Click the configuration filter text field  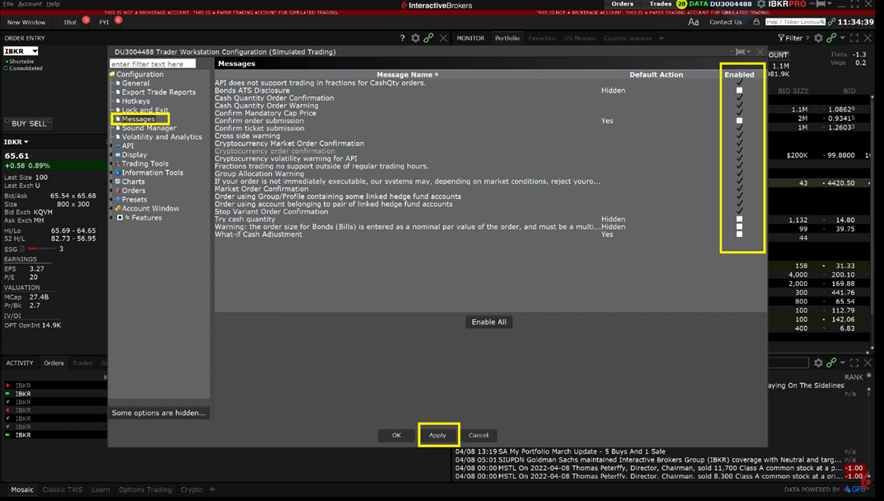152,63
